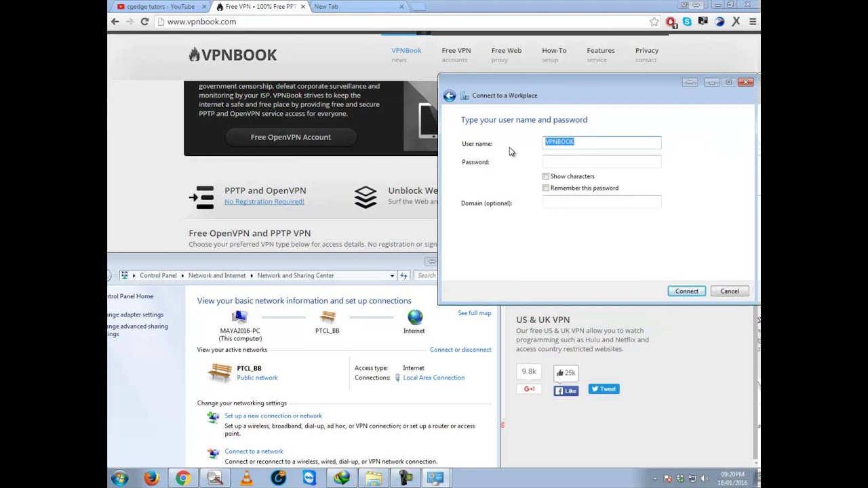Switch to Chrome in the taskbar
This screenshot has height=488, width=868.
182,478
